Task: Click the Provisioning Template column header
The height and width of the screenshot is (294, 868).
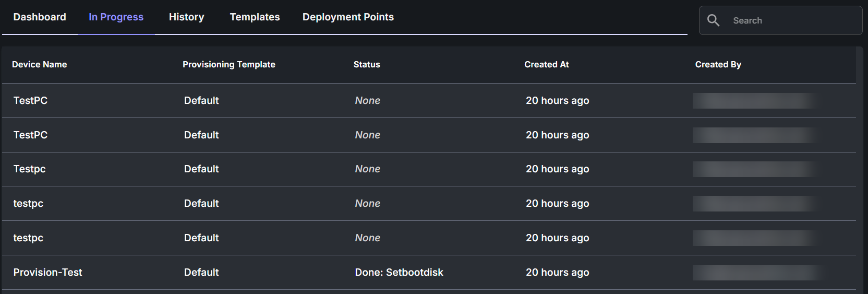Action: (x=228, y=64)
